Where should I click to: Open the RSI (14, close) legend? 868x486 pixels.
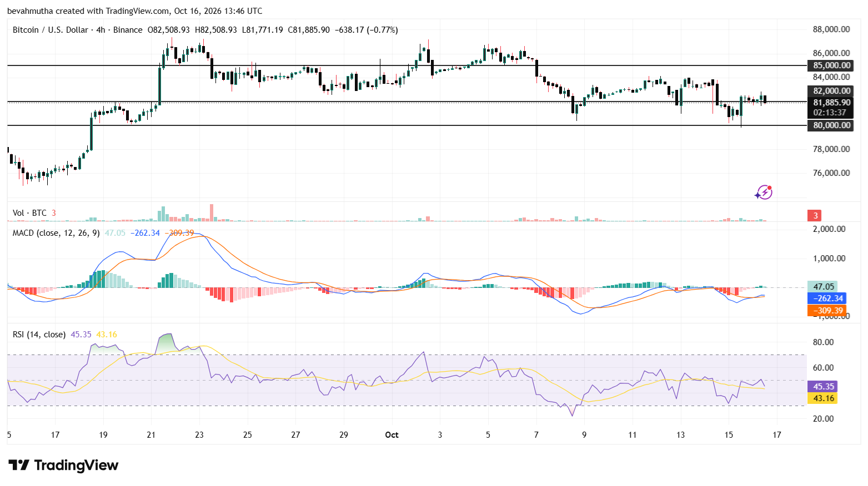click(x=39, y=335)
